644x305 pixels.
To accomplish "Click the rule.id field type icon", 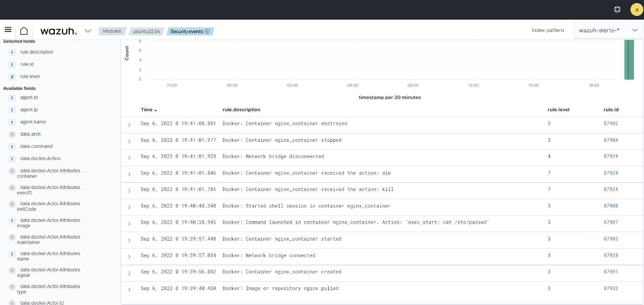I will coord(12,64).
